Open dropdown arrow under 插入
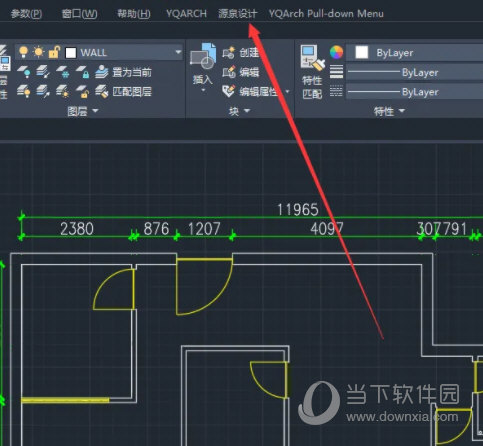The image size is (483, 446). (203, 90)
